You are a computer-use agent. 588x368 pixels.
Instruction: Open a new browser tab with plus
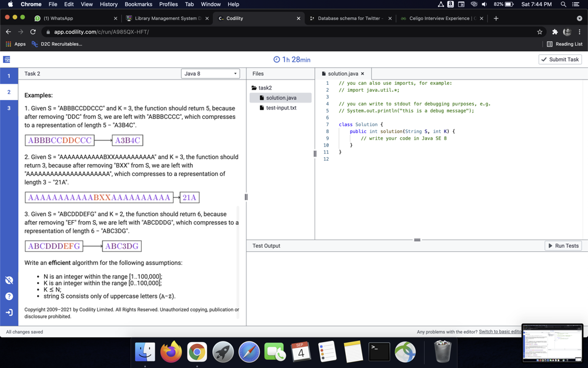coord(496,18)
